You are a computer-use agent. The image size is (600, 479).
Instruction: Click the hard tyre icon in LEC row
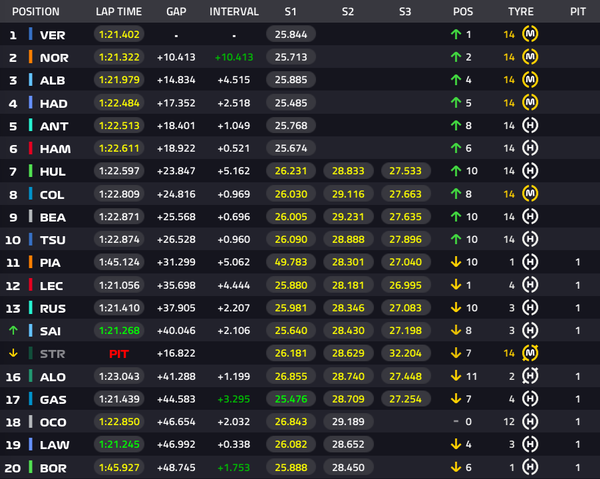(x=530, y=285)
